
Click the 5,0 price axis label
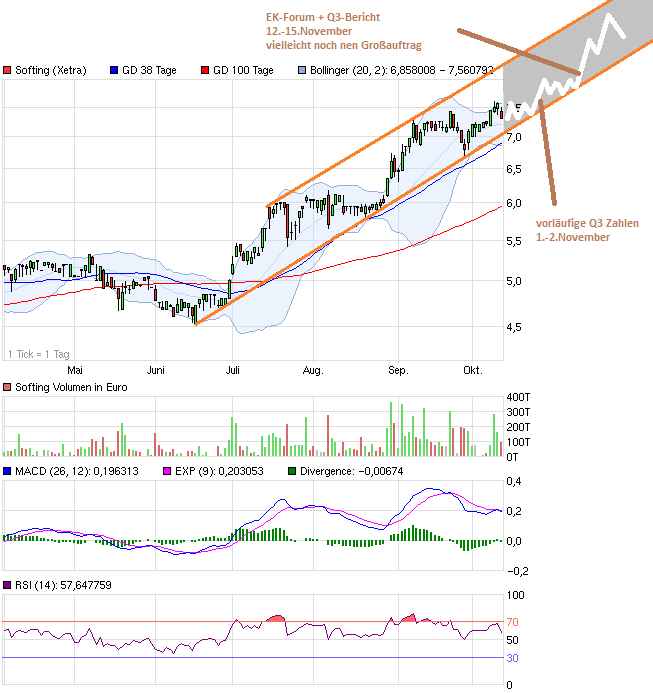pos(514,281)
